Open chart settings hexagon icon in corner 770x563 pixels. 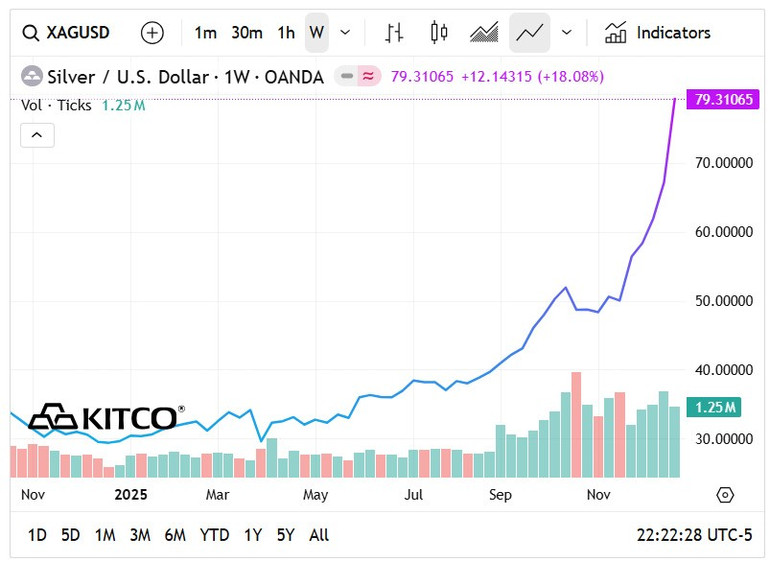[725, 494]
